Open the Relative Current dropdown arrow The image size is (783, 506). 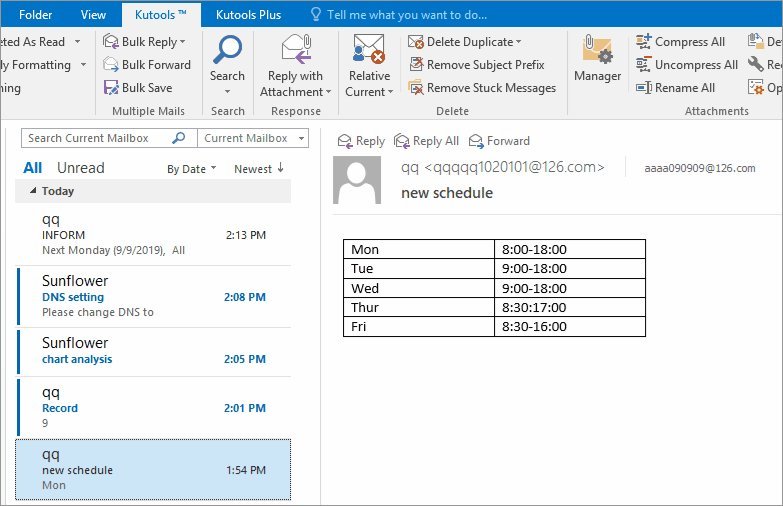[x=391, y=92]
